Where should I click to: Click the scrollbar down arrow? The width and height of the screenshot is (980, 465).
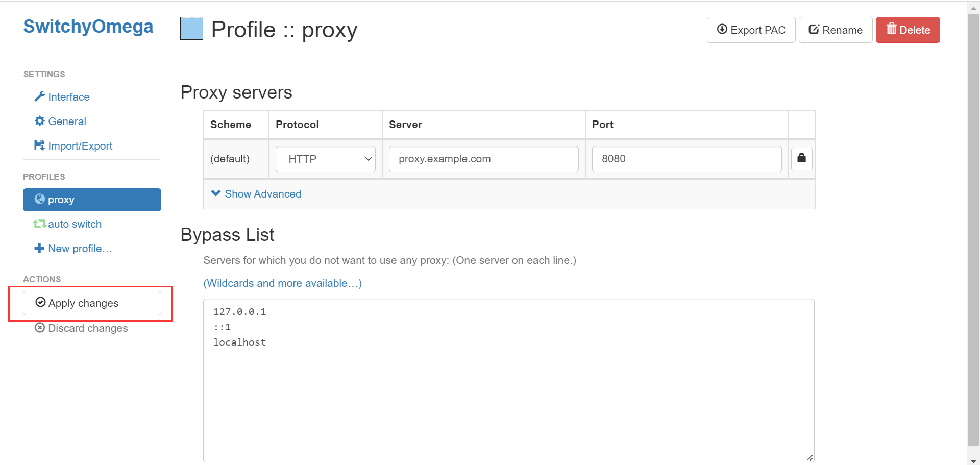pos(973,460)
